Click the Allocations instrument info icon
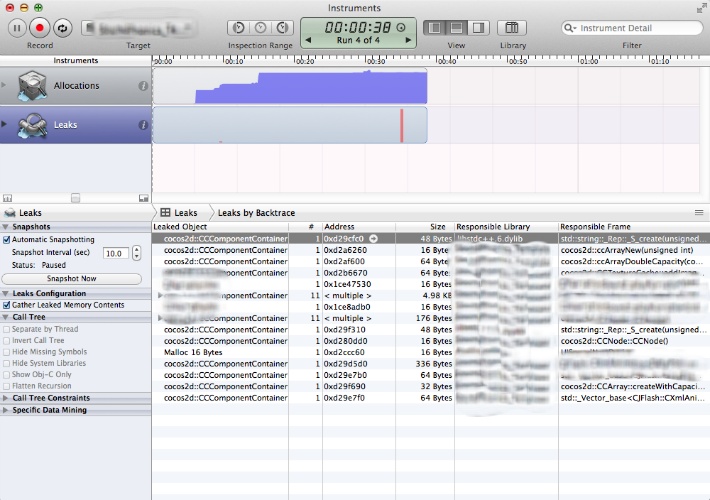The width and height of the screenshot is (710, 500). (143, 86)
